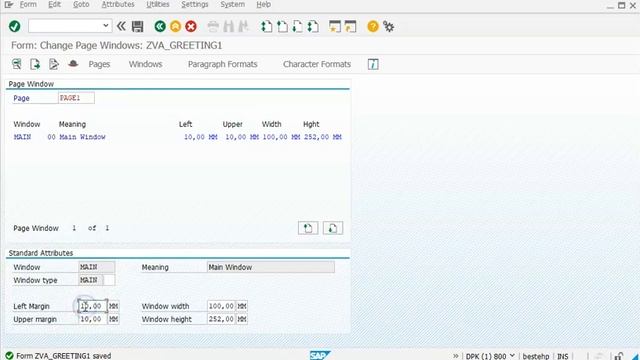Open the Goto menu
640x360 pixels.
click(81, 4)
